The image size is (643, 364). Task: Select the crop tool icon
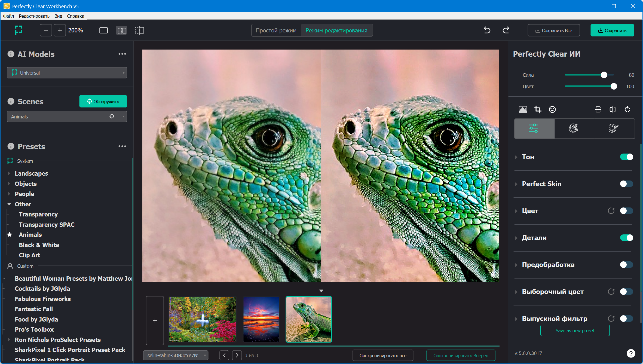pyautogui.click(x=537, y=109)
